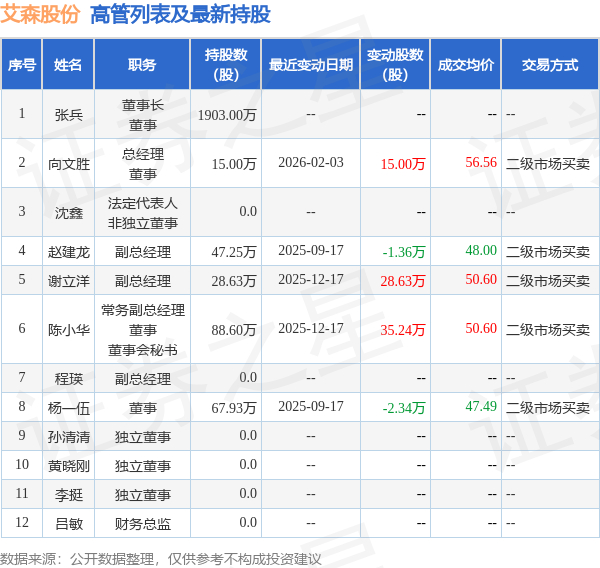This screenshot has height=568, width=600.
Task: Click the 常务副总经理 position cell
Action: 142,330
